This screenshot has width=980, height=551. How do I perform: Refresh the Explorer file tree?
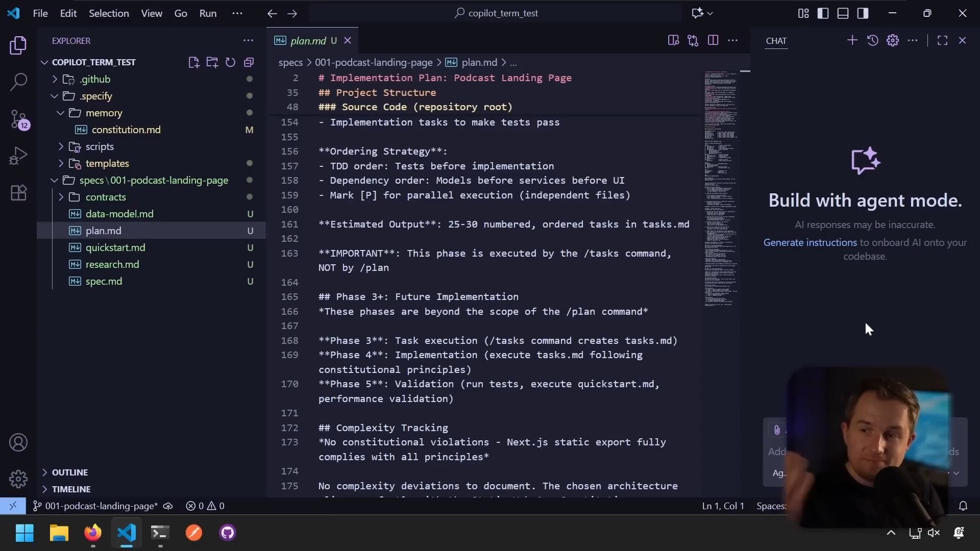(x=230, y=62)
